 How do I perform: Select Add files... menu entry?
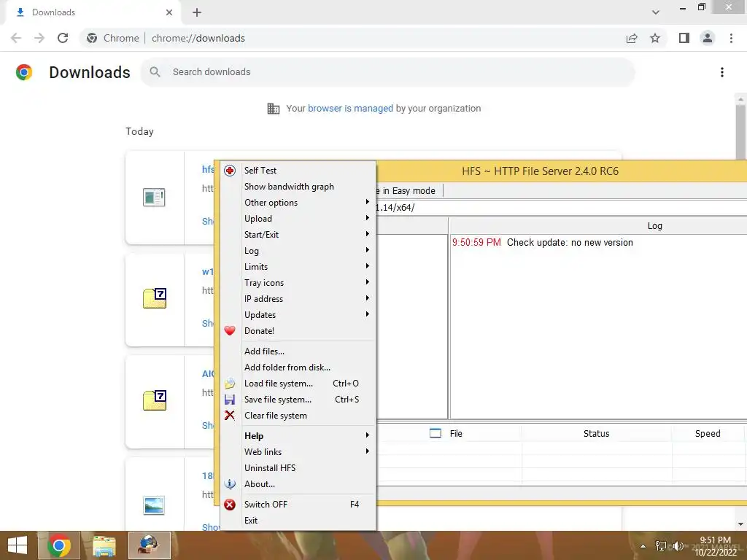pos(298,351)
